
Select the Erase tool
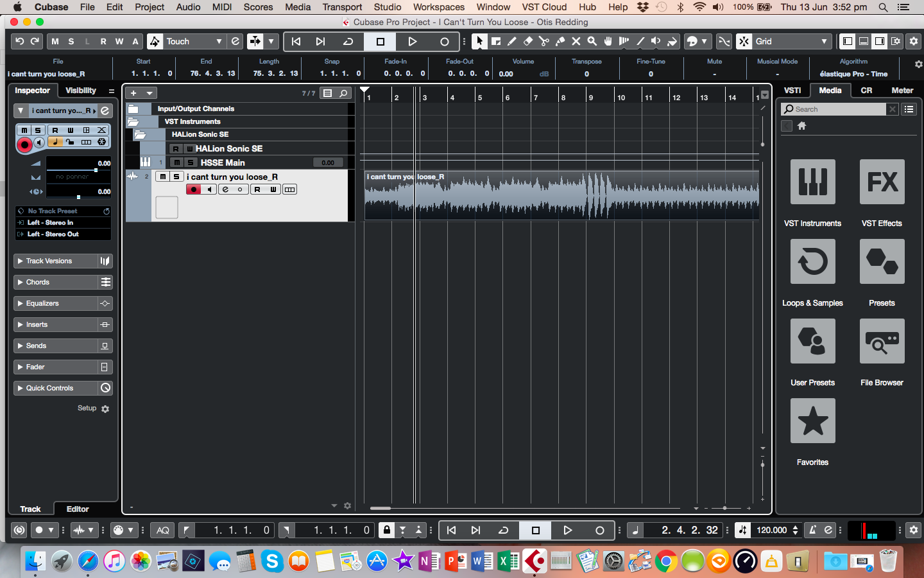coord(527,41)
